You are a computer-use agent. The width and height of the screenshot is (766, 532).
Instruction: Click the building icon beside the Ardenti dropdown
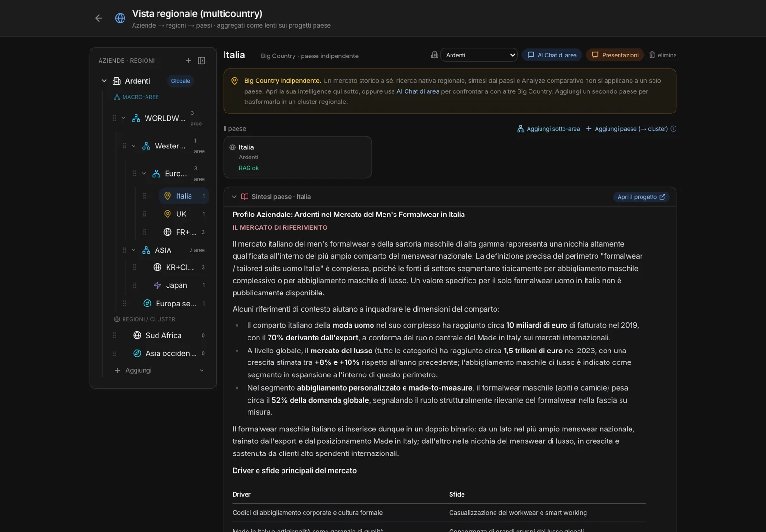(x=434, y=55)
